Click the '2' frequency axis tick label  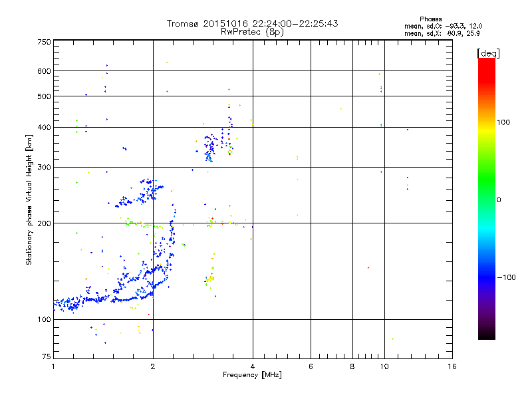[x=153, y=366]
